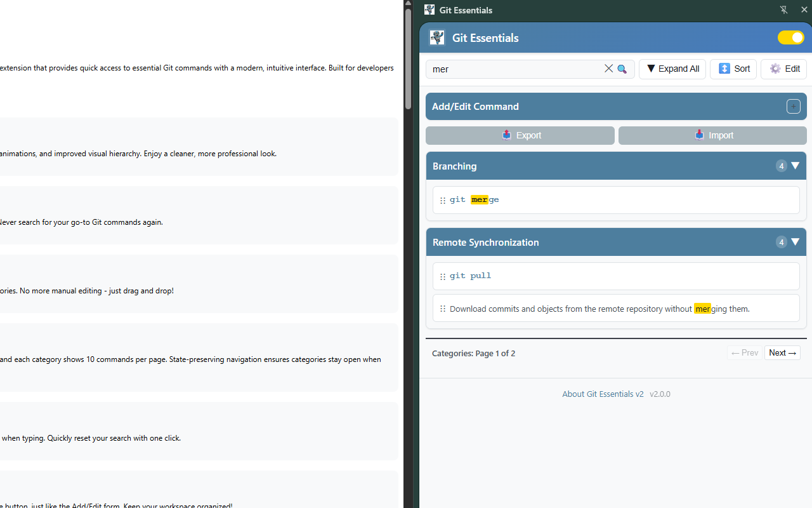Grab the drag handle beside git pull
This screenshot has width=812, height=508.
point(443,276)
